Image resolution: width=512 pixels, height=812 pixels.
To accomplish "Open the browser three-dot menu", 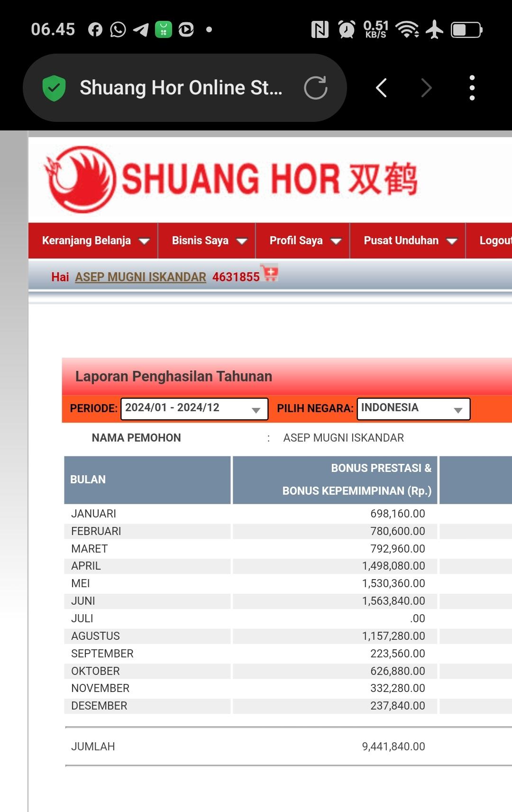I will coord(472,88).
